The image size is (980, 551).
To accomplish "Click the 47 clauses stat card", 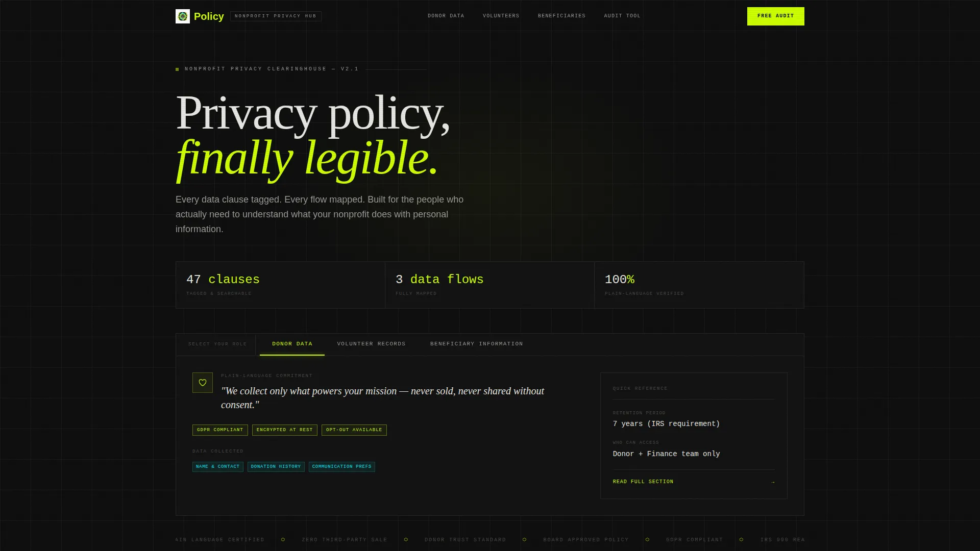I will (280, 285).
